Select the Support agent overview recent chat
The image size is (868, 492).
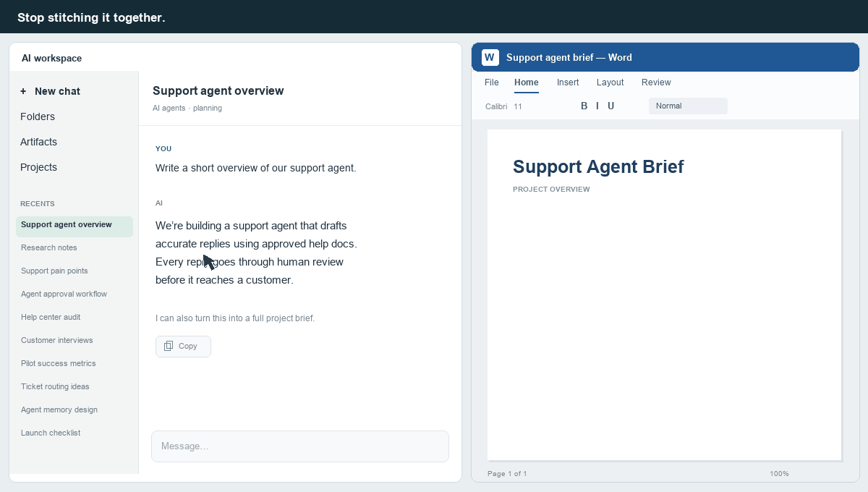point(75,225)
